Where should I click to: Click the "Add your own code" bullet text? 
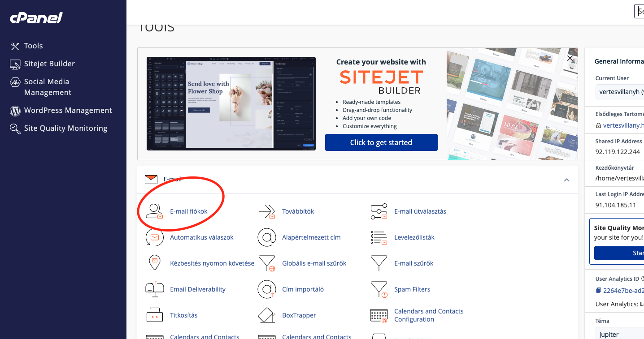(367, 118)
